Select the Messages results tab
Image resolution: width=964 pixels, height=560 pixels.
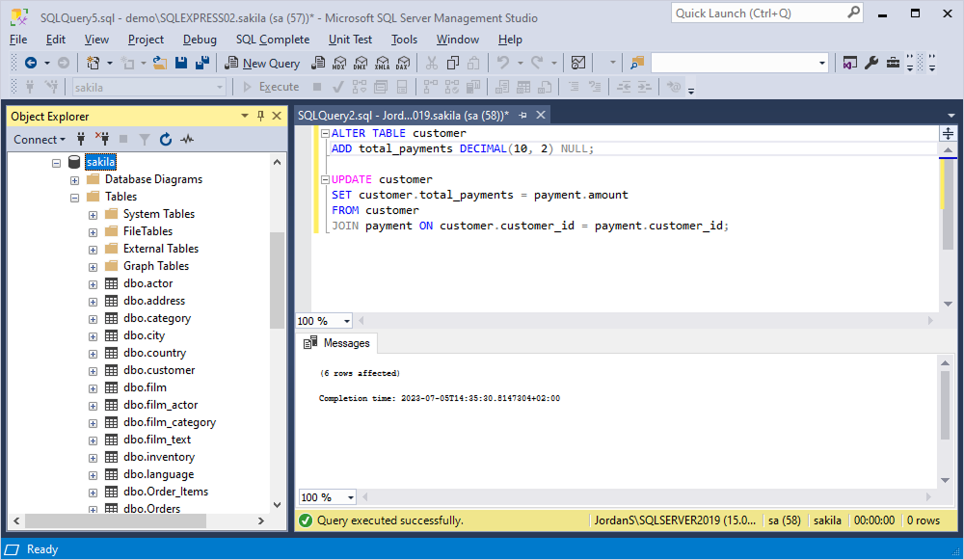(336, 343)
